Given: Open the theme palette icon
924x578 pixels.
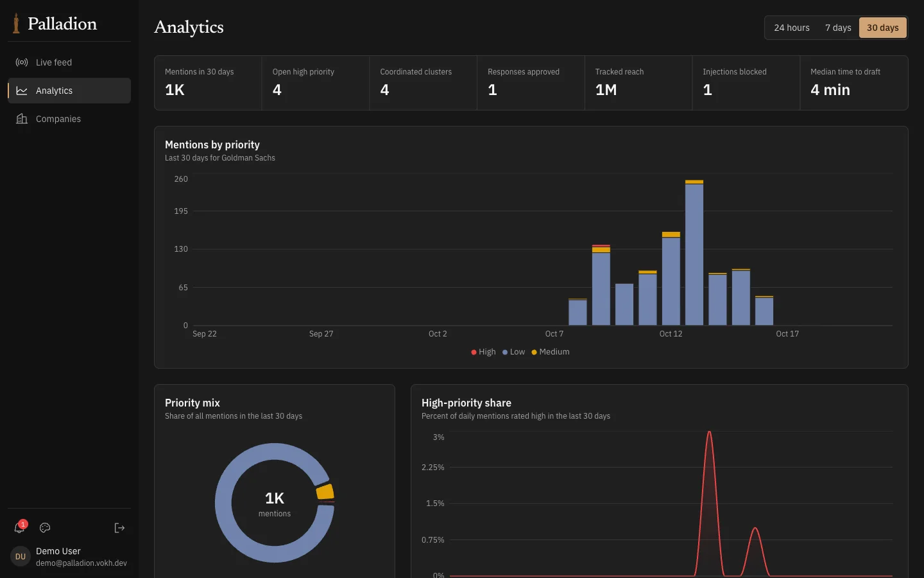Looking at the screenshot, I should click(45, 528).
